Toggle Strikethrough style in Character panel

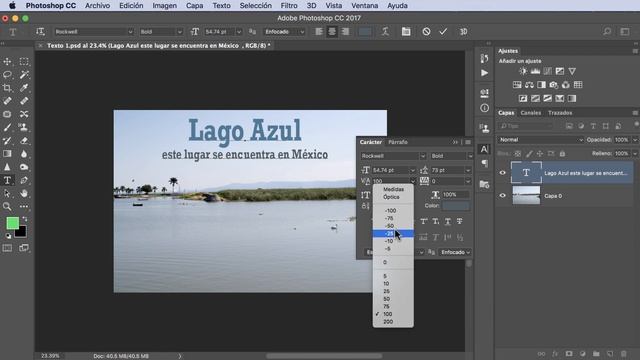(460, 221)
